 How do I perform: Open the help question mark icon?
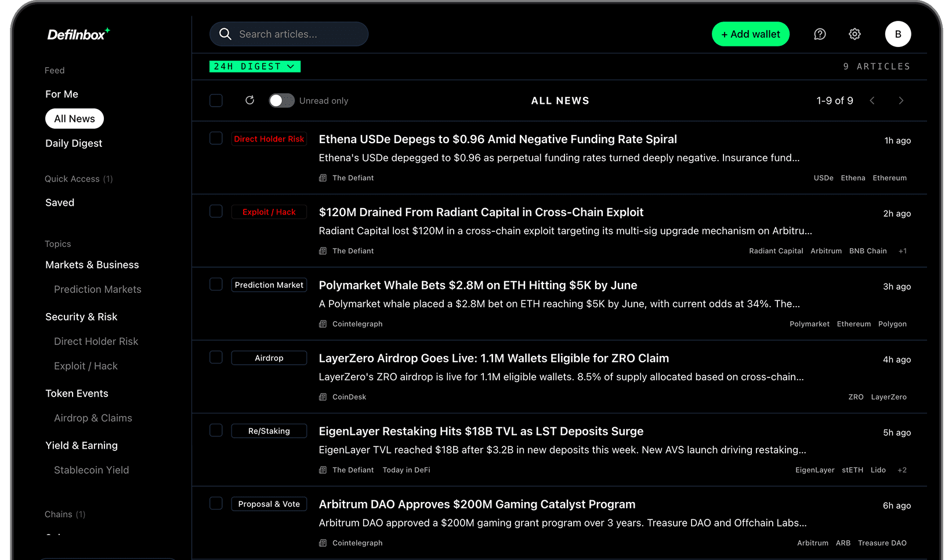(x=820, y=34)
